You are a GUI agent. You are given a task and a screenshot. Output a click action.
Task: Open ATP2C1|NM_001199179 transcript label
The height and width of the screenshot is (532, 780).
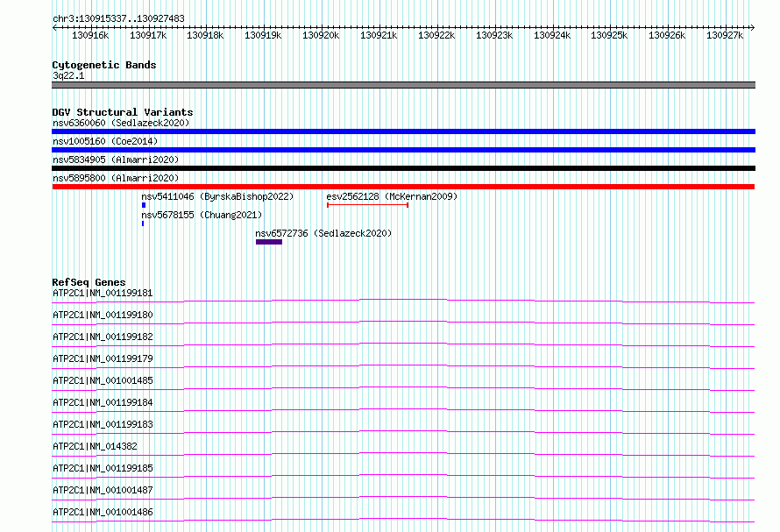103,358
